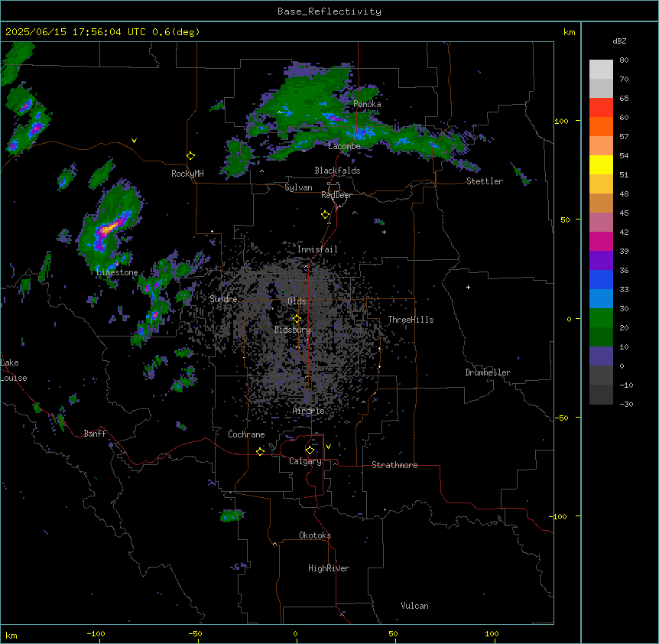This screenshot has height=644, width=659.
Task: Click the RedDeer city label
Action: [x=336, y=195]
